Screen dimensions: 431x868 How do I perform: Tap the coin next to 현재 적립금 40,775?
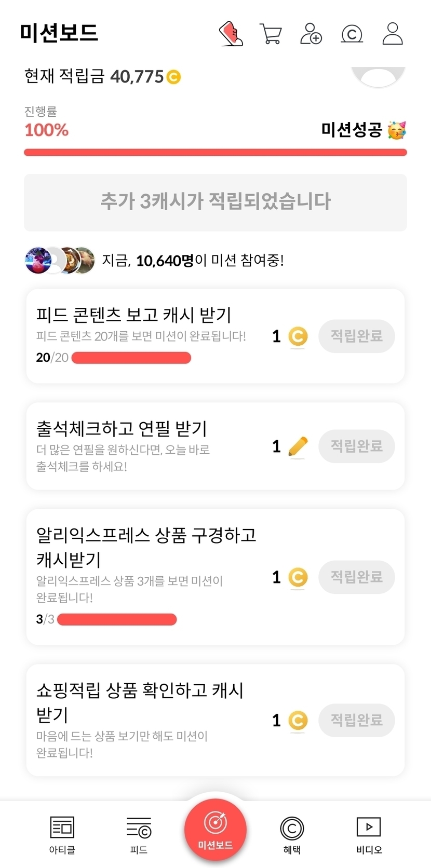173,77
